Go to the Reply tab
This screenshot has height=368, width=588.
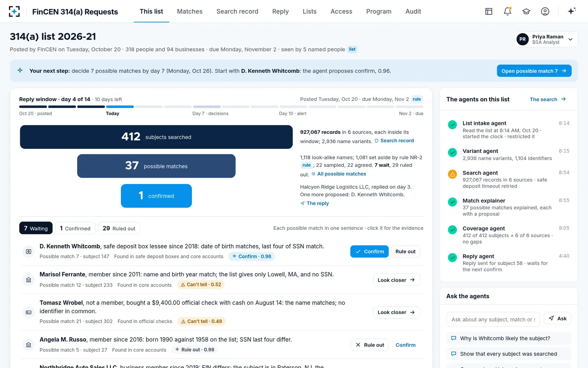(x=281, y=11)
